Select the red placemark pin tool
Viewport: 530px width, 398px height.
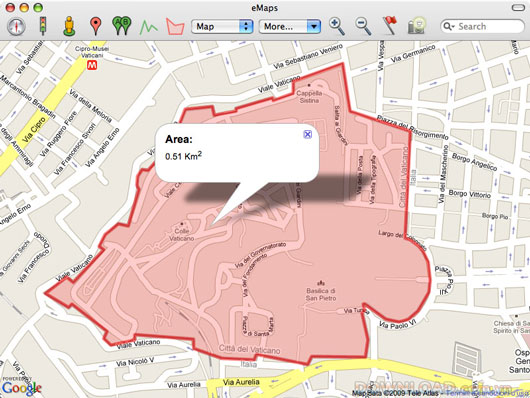(96, 26)
